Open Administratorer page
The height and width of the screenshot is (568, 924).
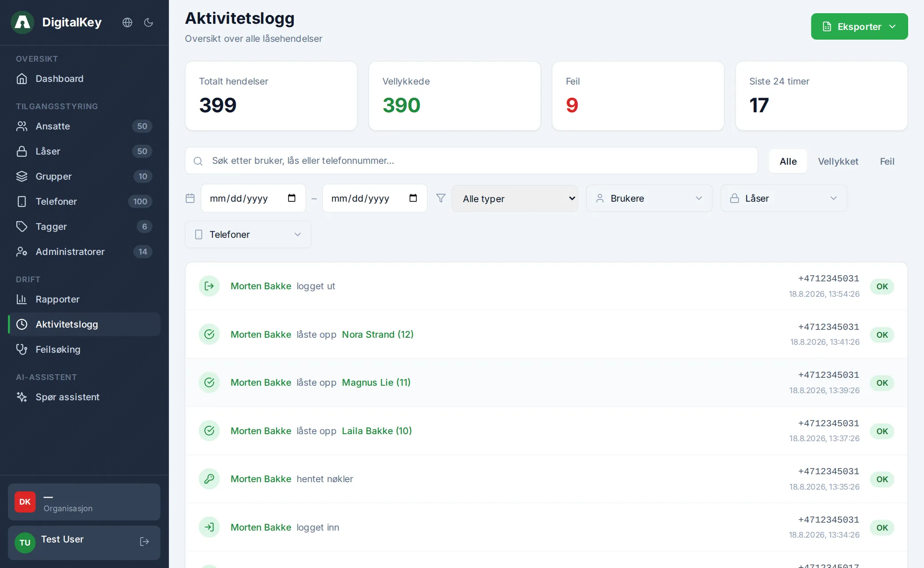click(84, 252)
